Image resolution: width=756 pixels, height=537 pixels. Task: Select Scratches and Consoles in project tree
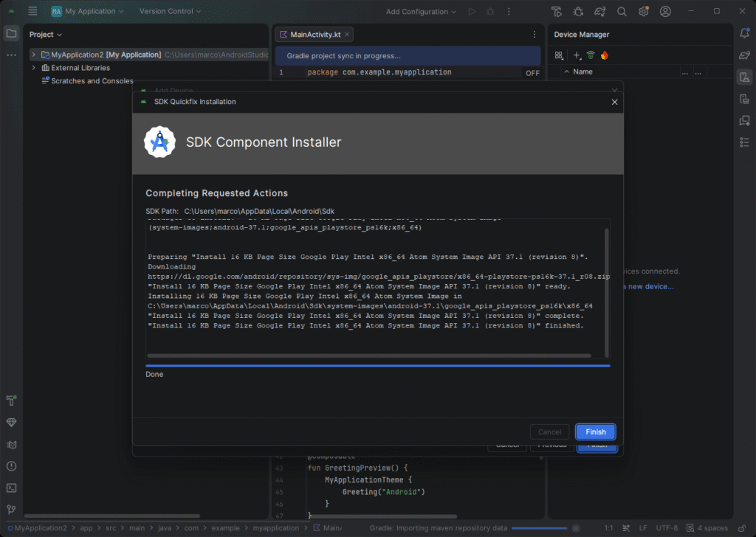[x=92, y=81]
